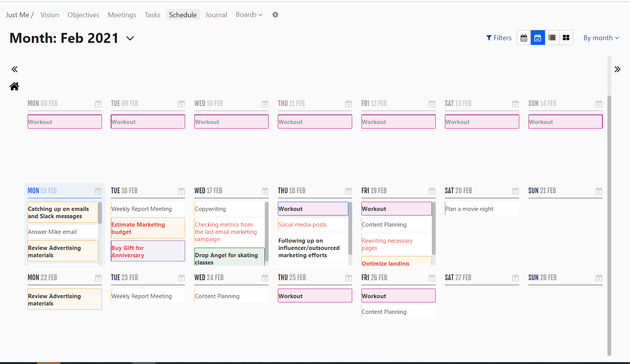Expand the Month: Feb 2021 chevron
This screenshot has height=364, width=630.
tap(130, 38)
